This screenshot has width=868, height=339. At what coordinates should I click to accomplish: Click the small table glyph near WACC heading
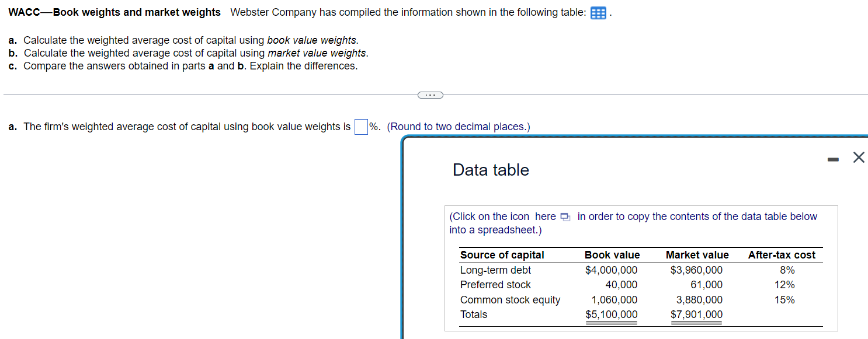pos(598,13)
